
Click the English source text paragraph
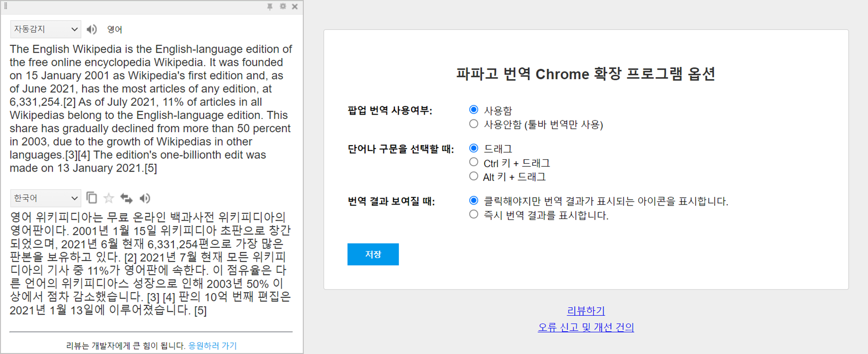[151, 108]
